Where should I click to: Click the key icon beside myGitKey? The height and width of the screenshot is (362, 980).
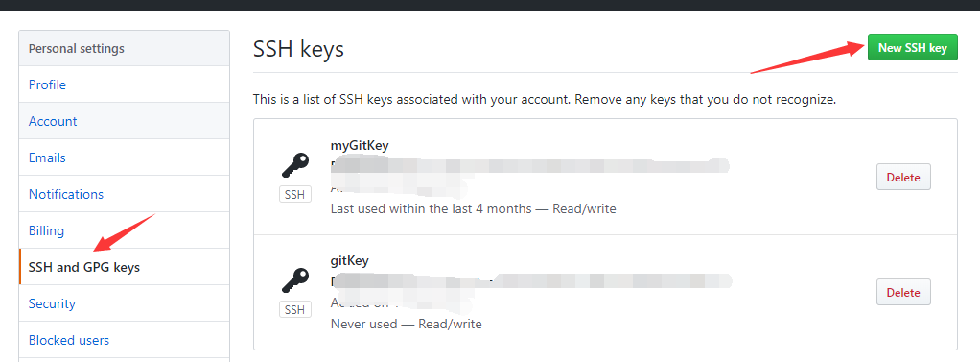(x=295, y=166)
